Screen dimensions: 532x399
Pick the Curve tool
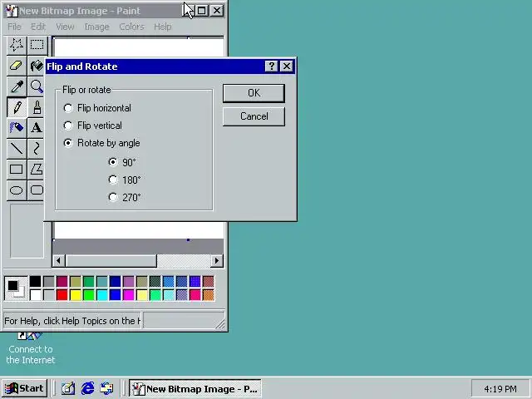coord(36,149)
